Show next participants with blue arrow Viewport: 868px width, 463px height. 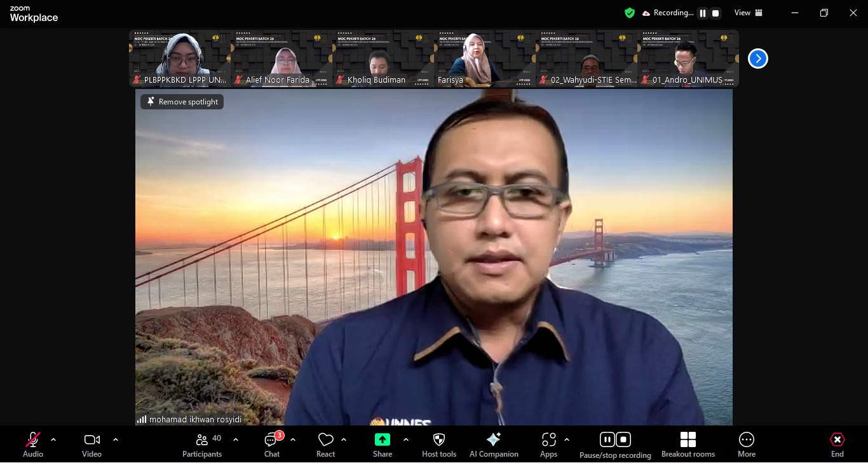[x=757, y=59]
